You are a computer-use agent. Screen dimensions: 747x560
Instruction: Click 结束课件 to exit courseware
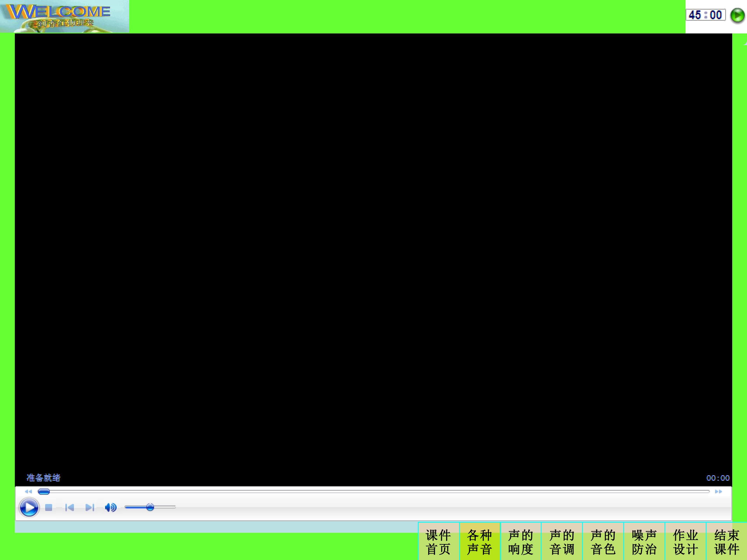coord(727,542)
